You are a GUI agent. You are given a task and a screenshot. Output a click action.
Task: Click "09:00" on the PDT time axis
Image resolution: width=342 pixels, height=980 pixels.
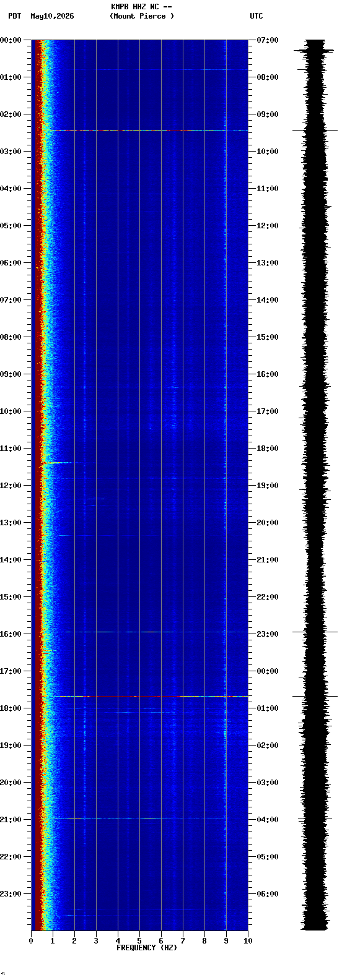pyautogui.click(x=11, y=374)
